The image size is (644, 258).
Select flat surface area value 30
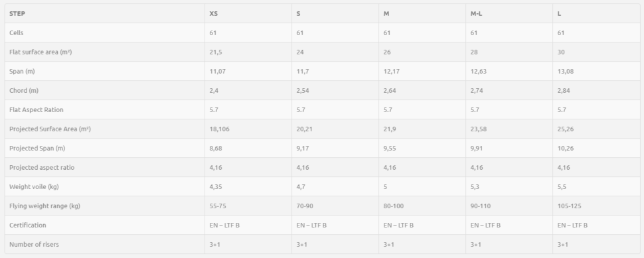tap(561, 52)
